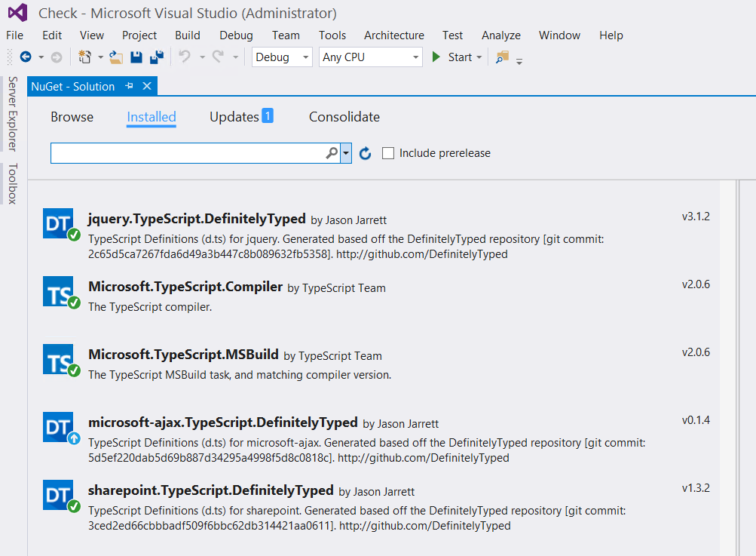Pin the NuGet - Solution tab
Image resolution: width=756 pixels, height=556 pixels.
[x=129, y=87]
